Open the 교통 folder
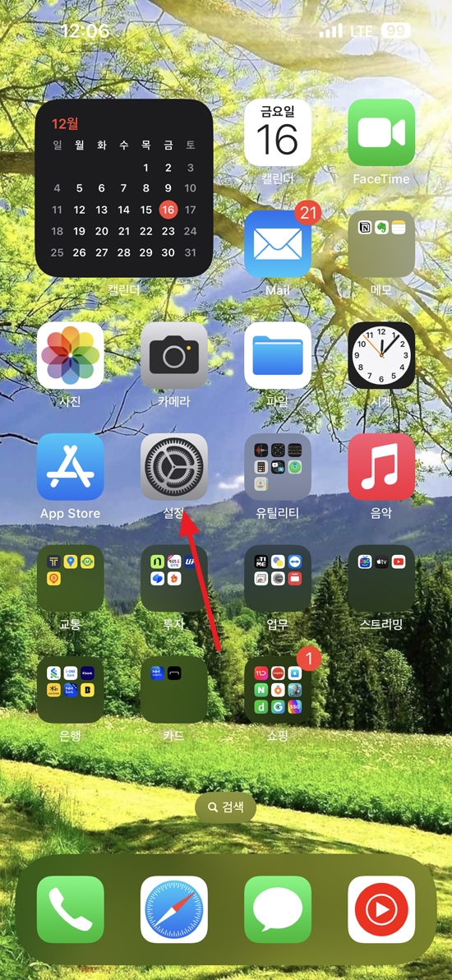The image size is (452, 980). 71,578
